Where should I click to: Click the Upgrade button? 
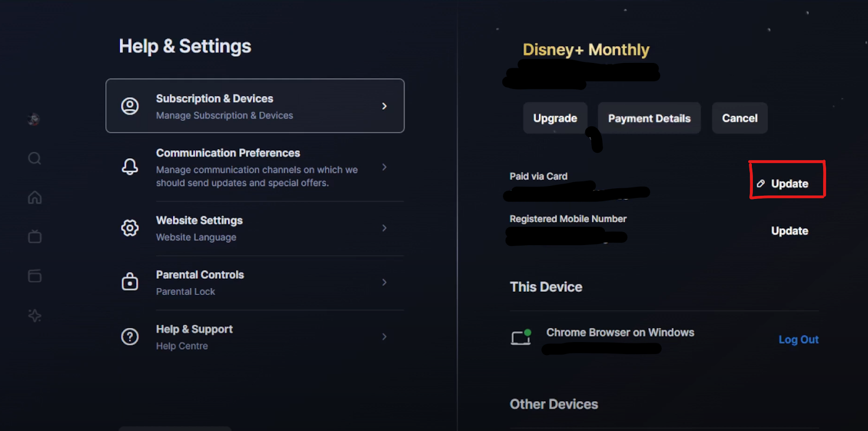555,118
